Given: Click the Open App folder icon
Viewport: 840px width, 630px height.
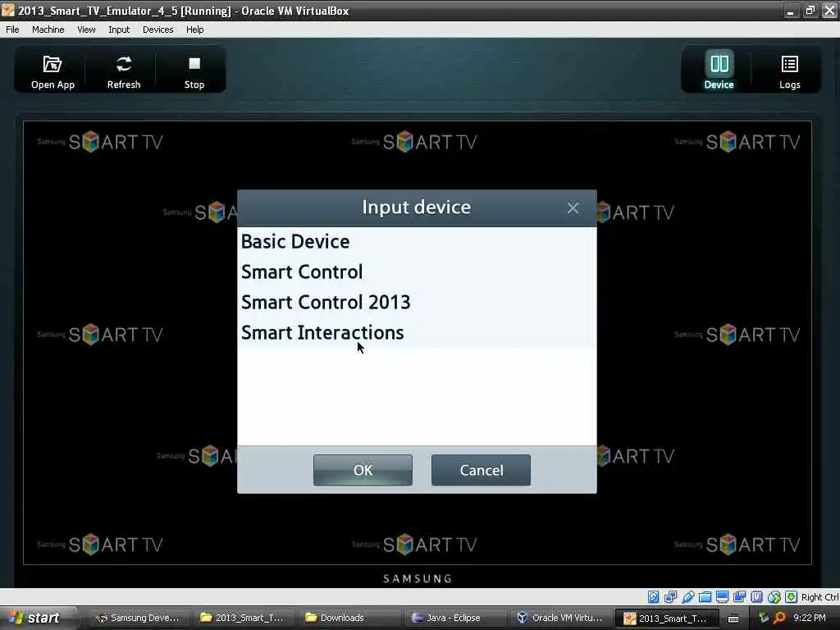Looking at the screenshot, I should tap(52, 64).
